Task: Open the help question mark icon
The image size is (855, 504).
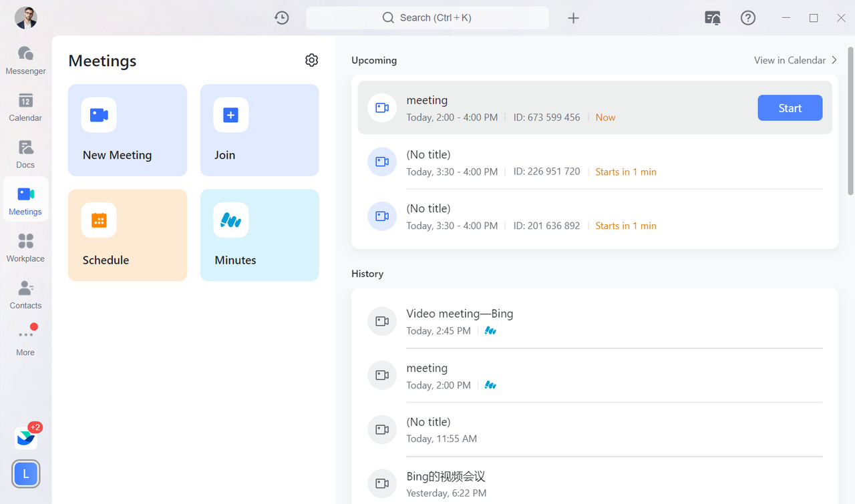Action: pos(748,18)
